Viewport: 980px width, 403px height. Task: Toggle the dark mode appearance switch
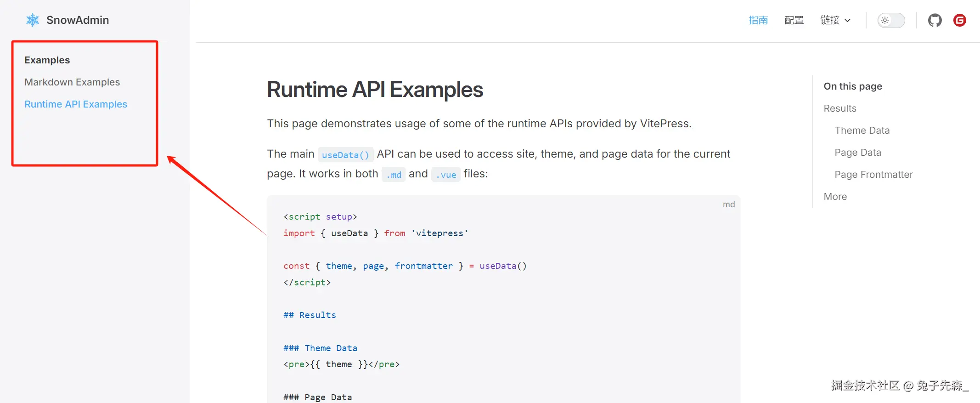(x=891, y=20)
